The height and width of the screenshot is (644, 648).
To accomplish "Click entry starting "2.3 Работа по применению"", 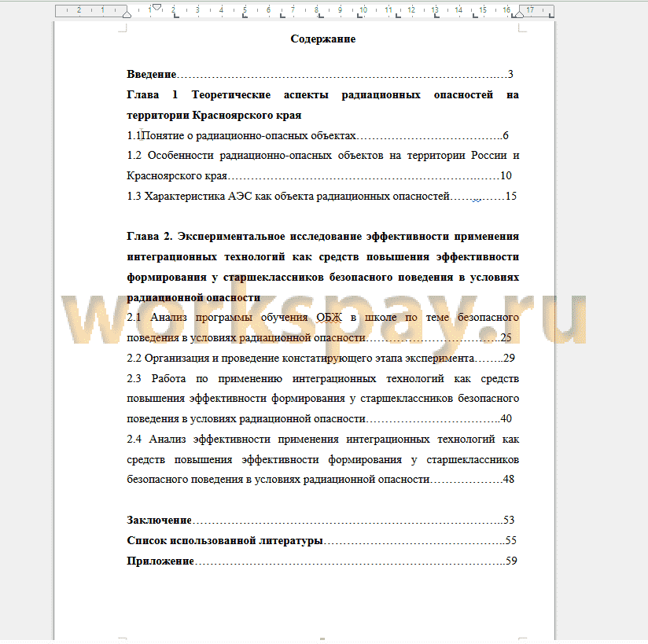I will [322, 399].
